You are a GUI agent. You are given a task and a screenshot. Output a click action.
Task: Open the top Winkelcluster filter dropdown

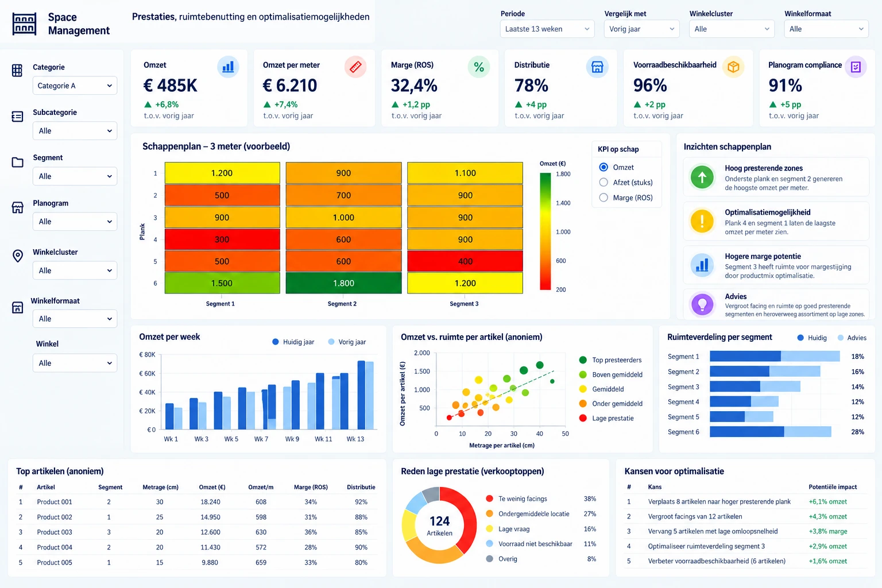click(x=732, y=29)
